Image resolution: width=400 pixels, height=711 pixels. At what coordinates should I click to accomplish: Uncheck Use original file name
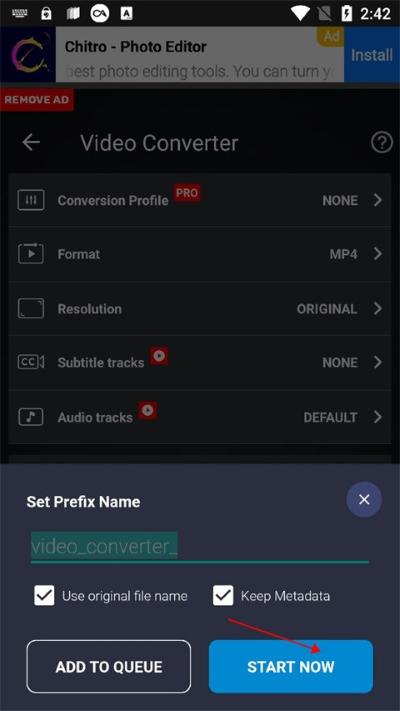point(44,595)
